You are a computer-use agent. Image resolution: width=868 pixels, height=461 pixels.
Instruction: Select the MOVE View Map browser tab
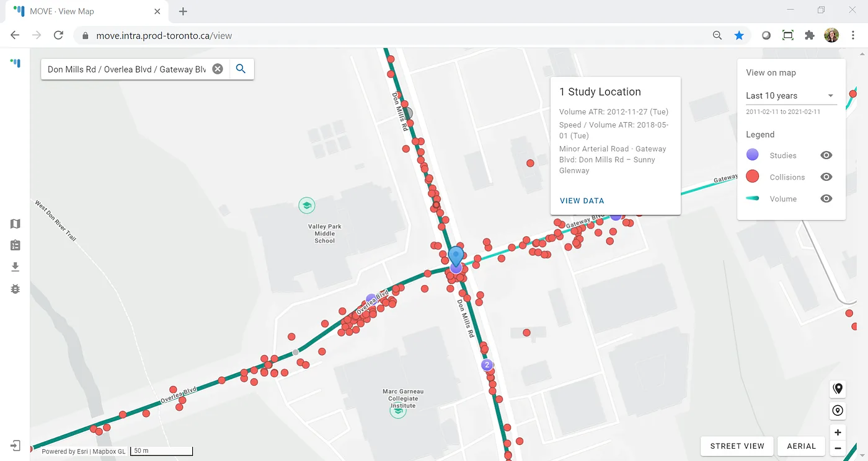[87, 11]
